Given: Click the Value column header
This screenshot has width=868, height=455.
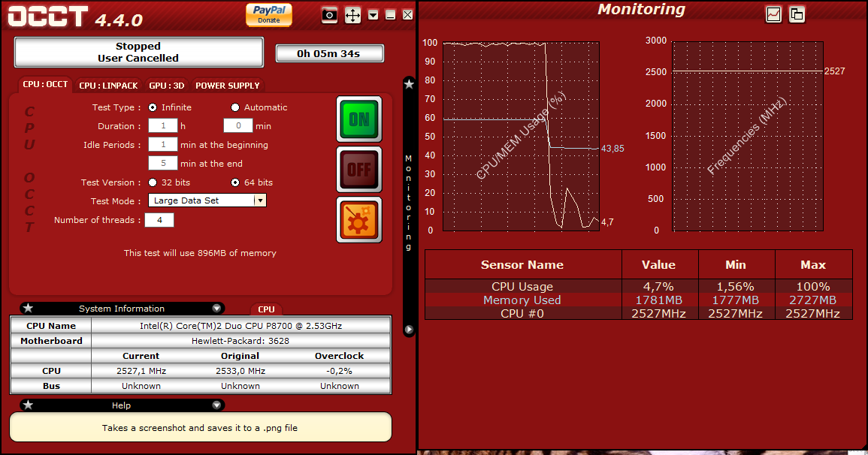Looking at the screenshot, I should (x=659, y=265).
